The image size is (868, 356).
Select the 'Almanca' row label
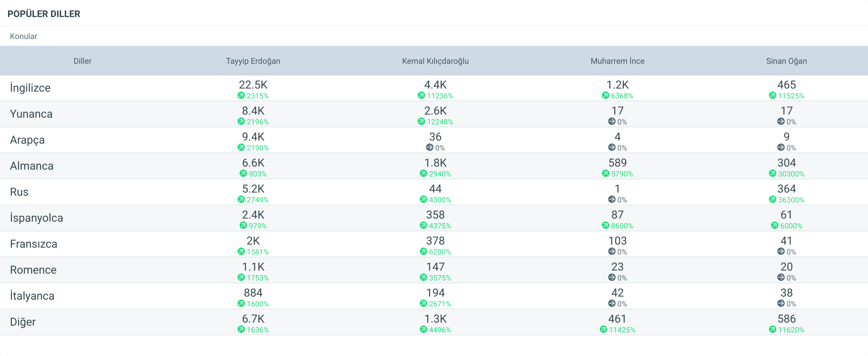click(32, 166)
